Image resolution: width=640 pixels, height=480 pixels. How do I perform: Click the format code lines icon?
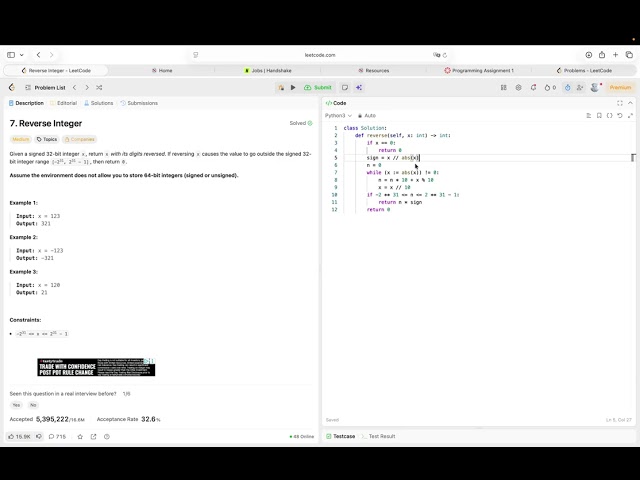589,116
